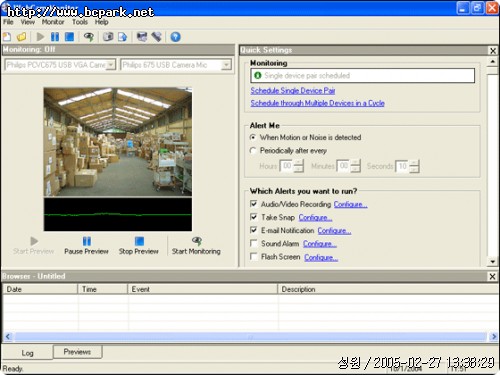The width and height of the screenshot is (500, 375).
Task: Open the View menu
Action: 28,22
